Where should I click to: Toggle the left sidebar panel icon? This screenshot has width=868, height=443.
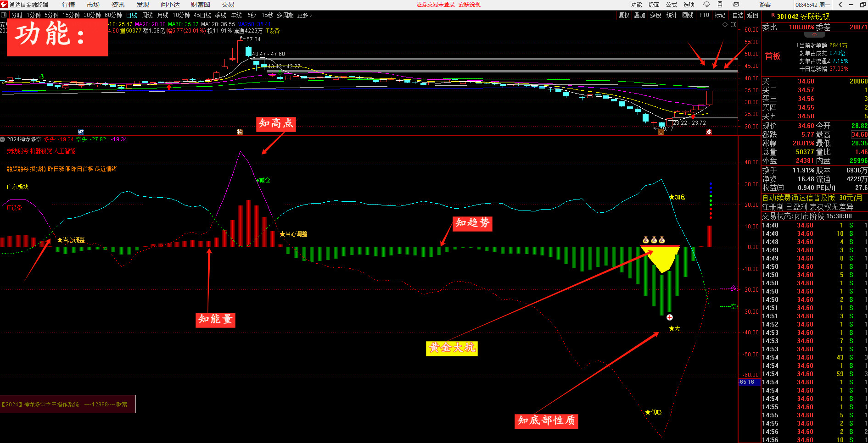[x=4, y=15]
